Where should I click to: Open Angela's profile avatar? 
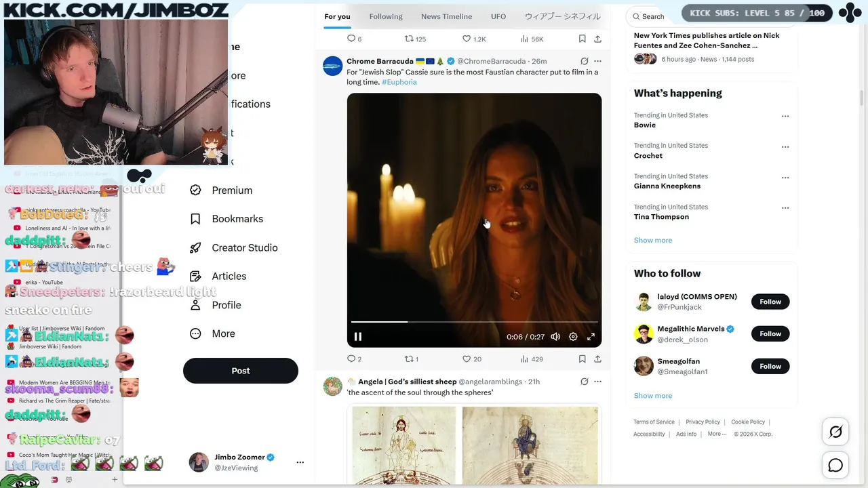[332, 386]
